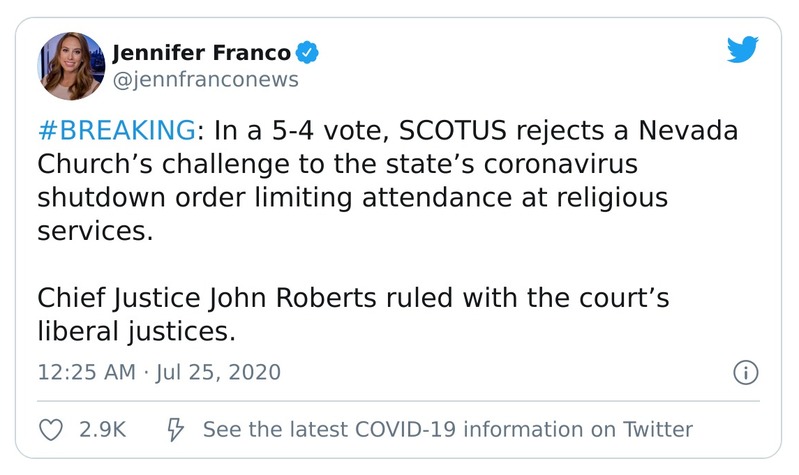This screenshot has height=475, width=799.
Task: Click the 12:25 AM timestamp
Action: coord(85,373)
